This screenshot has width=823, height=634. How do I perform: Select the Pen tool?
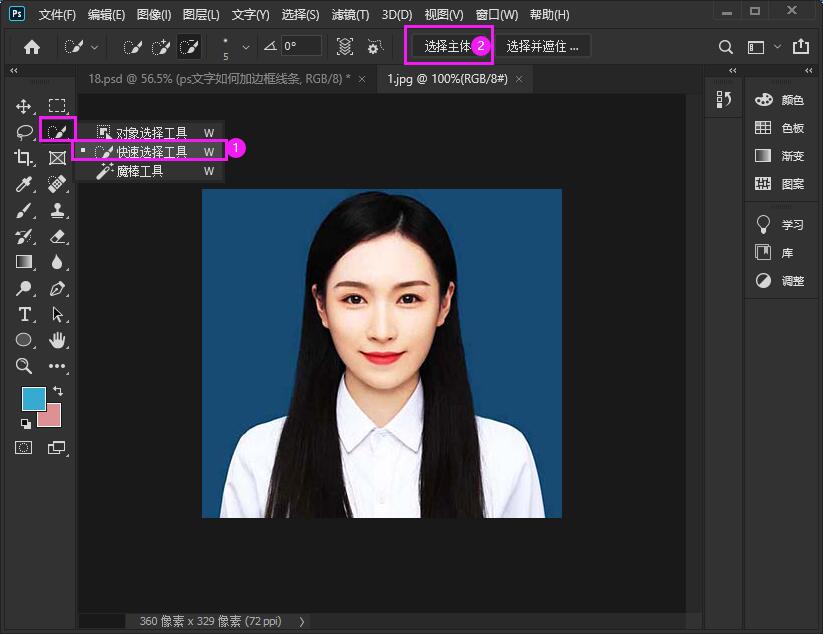pyautogui.click(x=57, y=288)
